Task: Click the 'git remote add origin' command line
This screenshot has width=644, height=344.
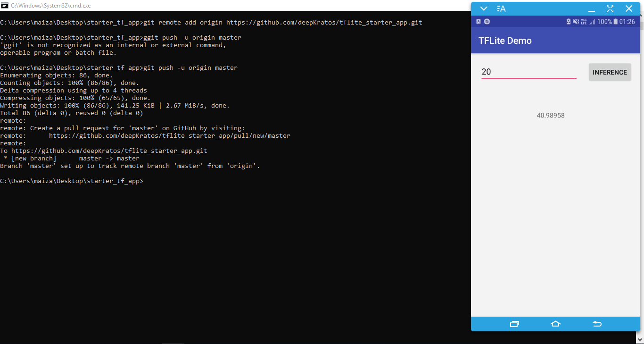Action: click(211, 23)
